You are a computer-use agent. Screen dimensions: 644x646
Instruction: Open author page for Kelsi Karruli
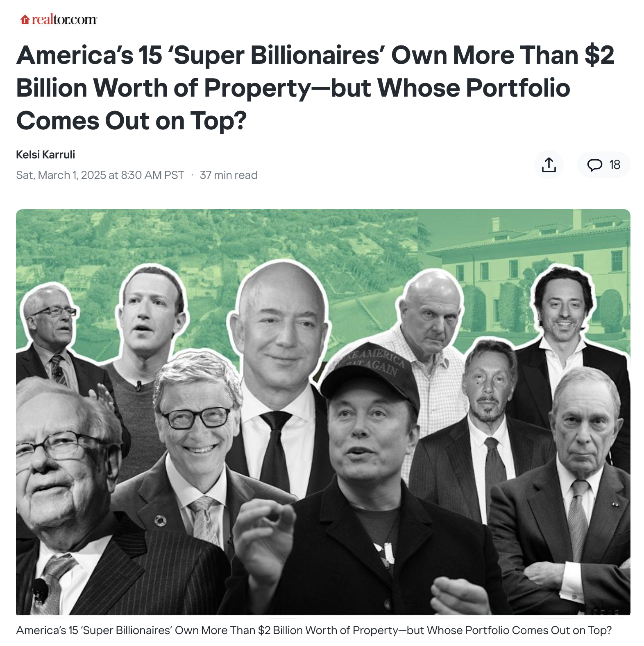[45, 154]
